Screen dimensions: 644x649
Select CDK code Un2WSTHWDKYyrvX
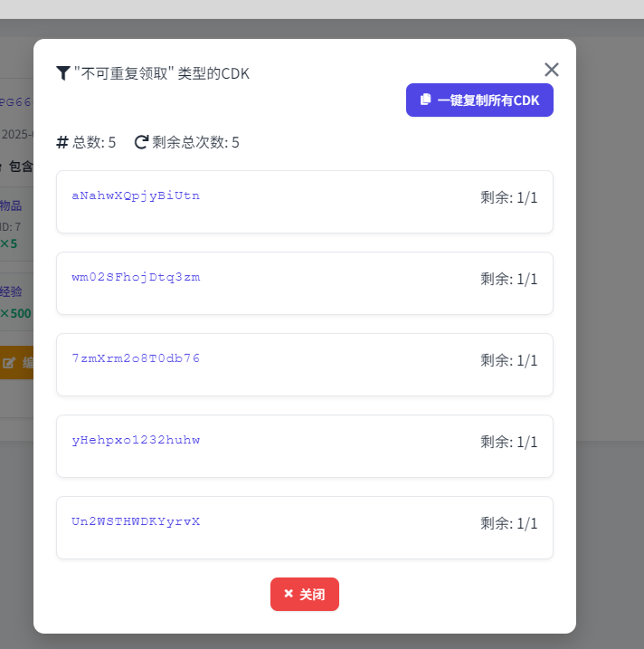(136, 521)
